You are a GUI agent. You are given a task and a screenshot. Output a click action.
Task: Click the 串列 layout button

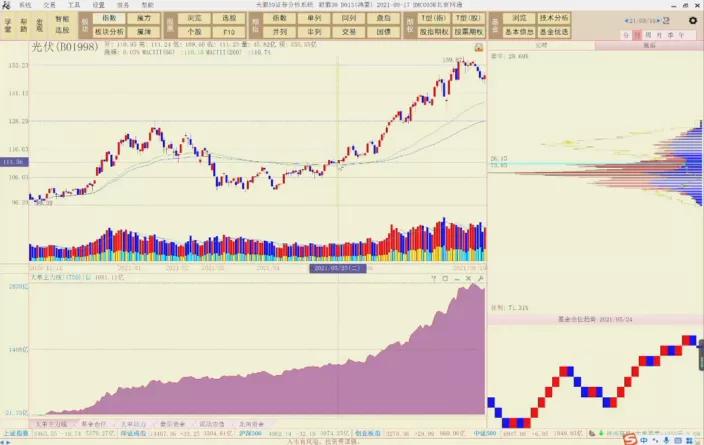pos(314,32)
